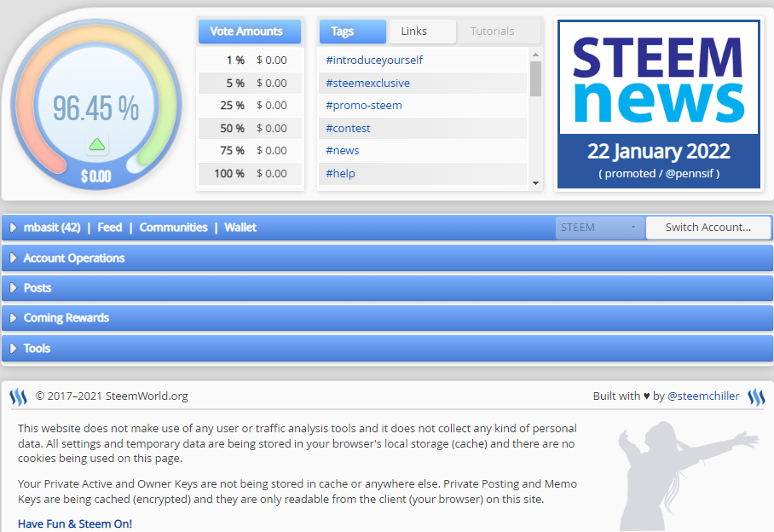Go to the Communities link
Viewport: 774px width, 532px height.
point(173,228)
